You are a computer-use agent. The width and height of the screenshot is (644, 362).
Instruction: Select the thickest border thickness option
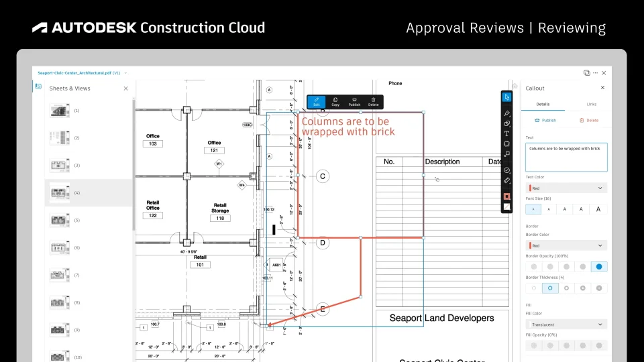[x=599, y=288]
